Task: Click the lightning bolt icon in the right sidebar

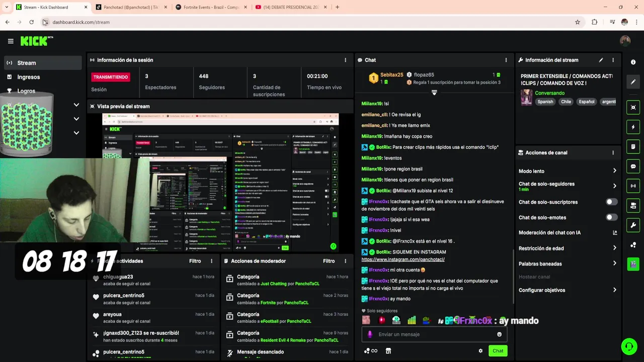Action: tap(633, 127)
